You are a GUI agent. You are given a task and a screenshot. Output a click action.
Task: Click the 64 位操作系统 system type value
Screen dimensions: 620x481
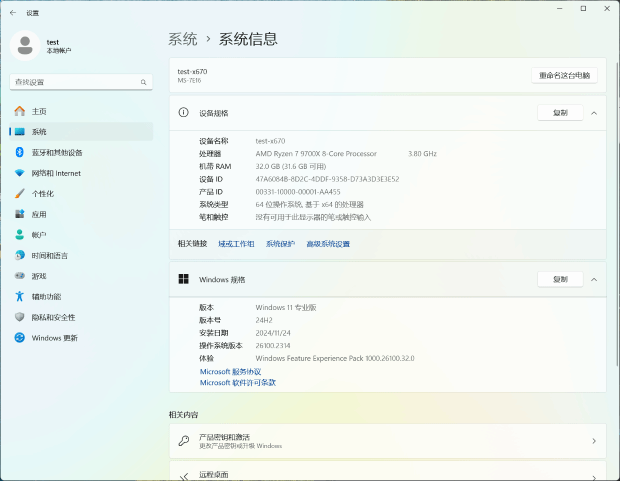click(309, 204)
